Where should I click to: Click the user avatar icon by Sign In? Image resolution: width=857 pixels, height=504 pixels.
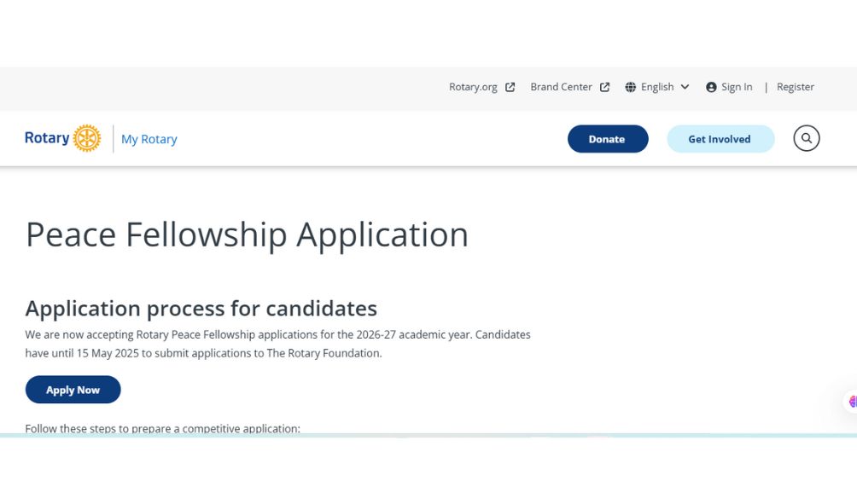coord(711,87)
